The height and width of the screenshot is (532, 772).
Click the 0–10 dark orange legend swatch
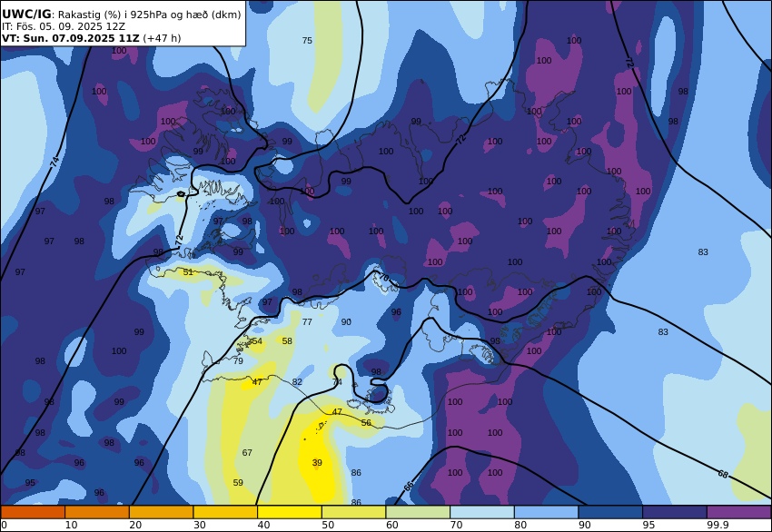pyautogui.click(x=33, y=512)
